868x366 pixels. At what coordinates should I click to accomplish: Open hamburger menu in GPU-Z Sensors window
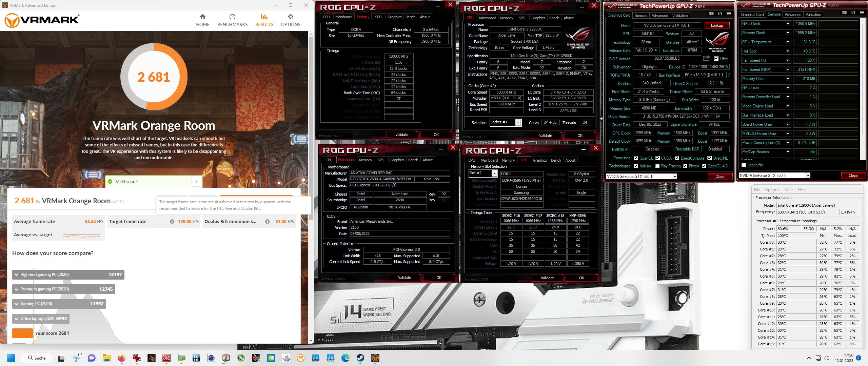tap(862, 13)
